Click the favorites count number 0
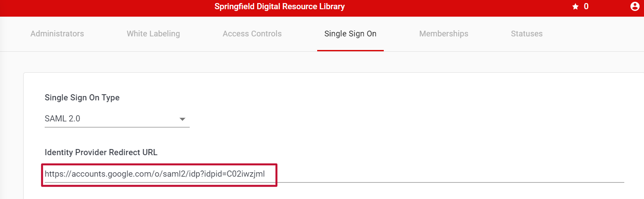This screenshot has height=199, width=644. 586,7
